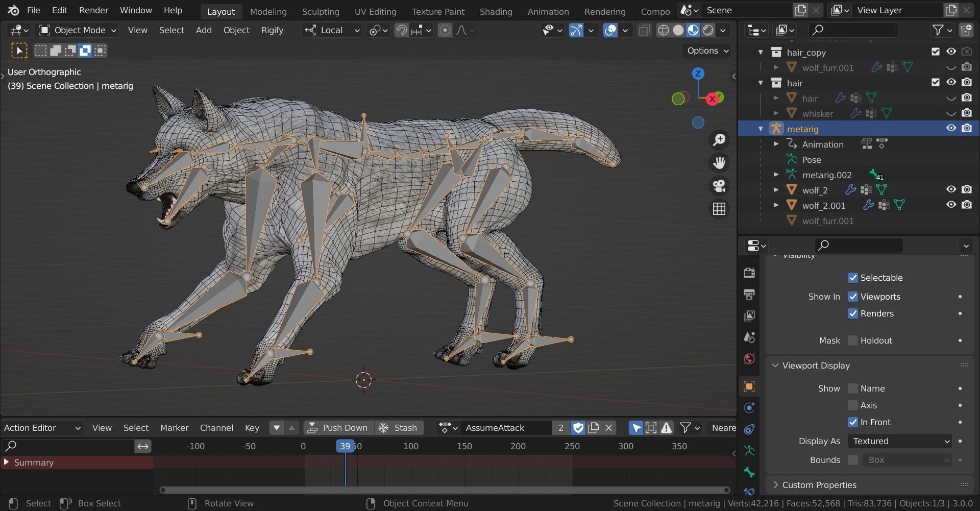Image resolution: width=980 pixels, height=511 pixels.
Task: Select the tweak select tool icon
Action: tap(19, 51)
